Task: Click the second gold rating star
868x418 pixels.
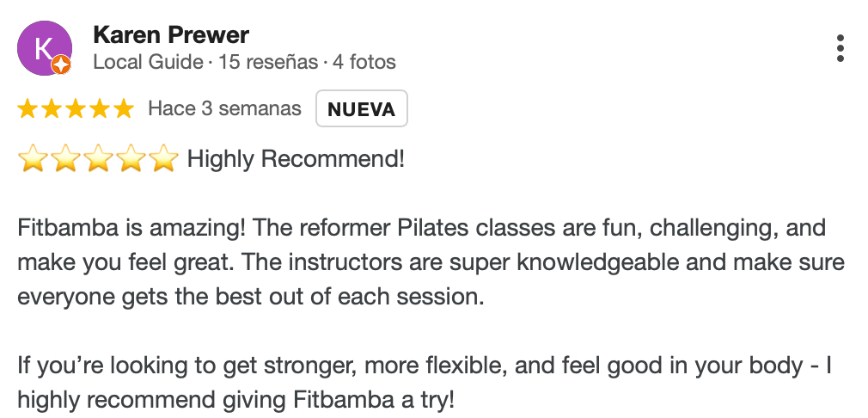Action: tap(52, 108)
